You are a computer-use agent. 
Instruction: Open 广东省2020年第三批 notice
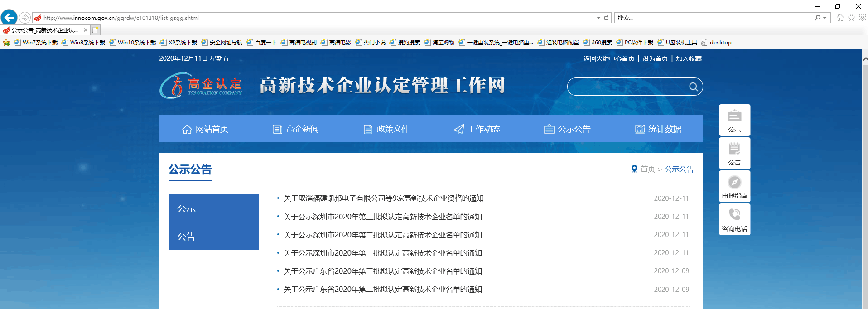point(383,271)
